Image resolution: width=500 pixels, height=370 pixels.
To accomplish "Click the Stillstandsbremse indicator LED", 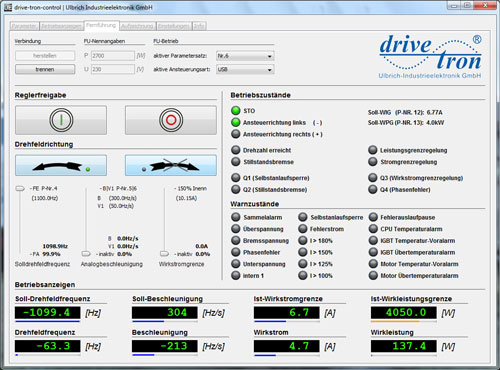I will point(236,162).
